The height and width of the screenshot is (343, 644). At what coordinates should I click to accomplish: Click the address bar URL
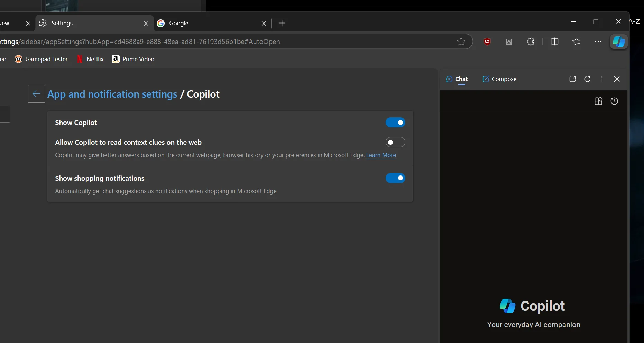[x=140, y=42]
